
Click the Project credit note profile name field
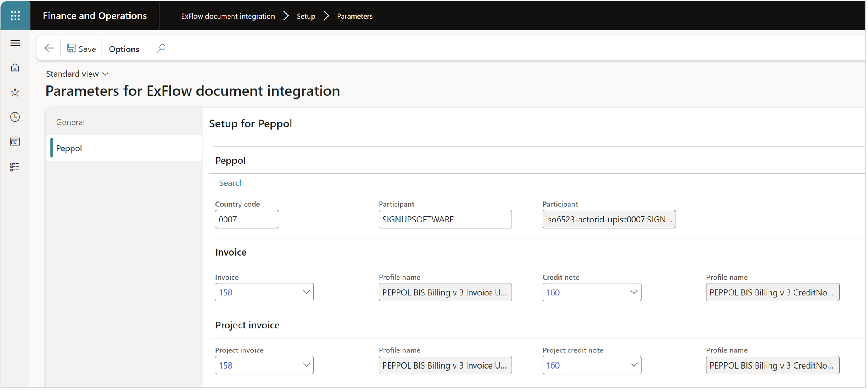(x=773, y=365)
